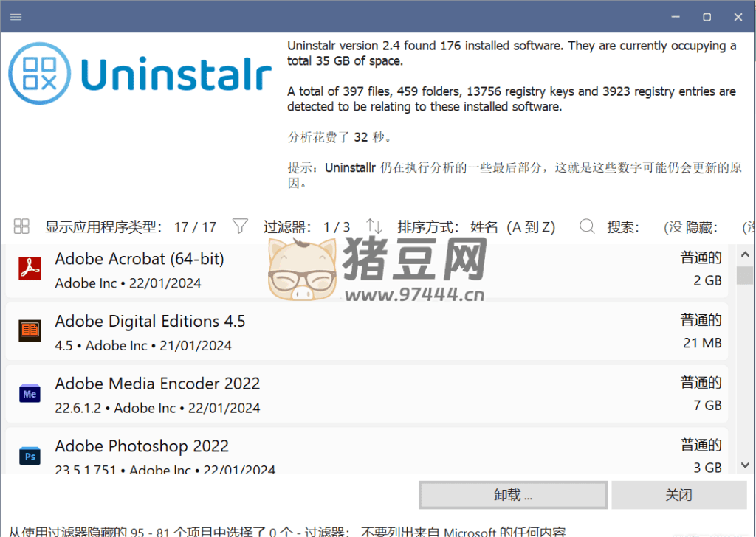Viewport: 756px width, 537px height.
Task: Click the list scrollbar thumb
Action: click(x=745, y=275)
